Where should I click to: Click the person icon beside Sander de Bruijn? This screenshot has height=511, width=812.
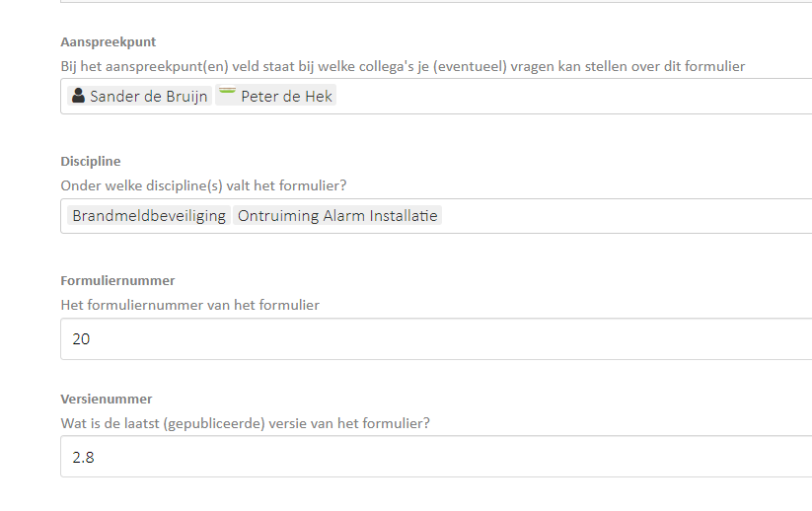point(78,96)
